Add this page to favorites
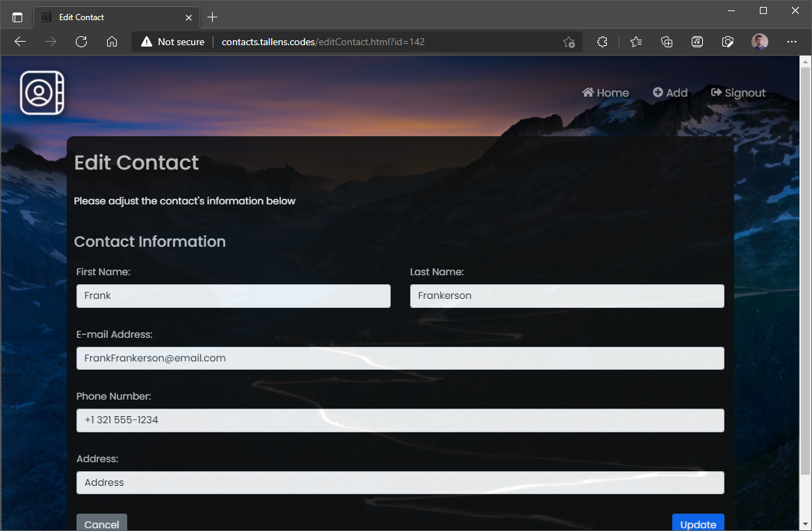Image resolution: width=812 pixels, height=531 pixels. [569, 42]
